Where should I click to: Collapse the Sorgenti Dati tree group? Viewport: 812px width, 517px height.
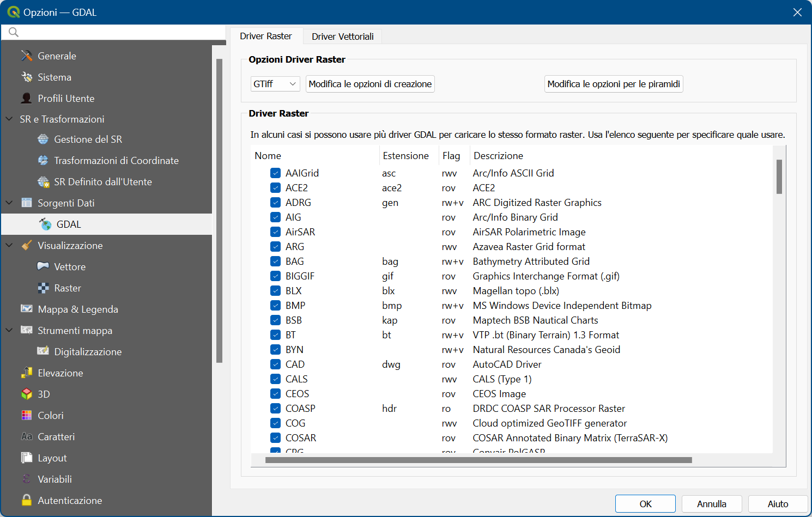[x=9, y=203]
